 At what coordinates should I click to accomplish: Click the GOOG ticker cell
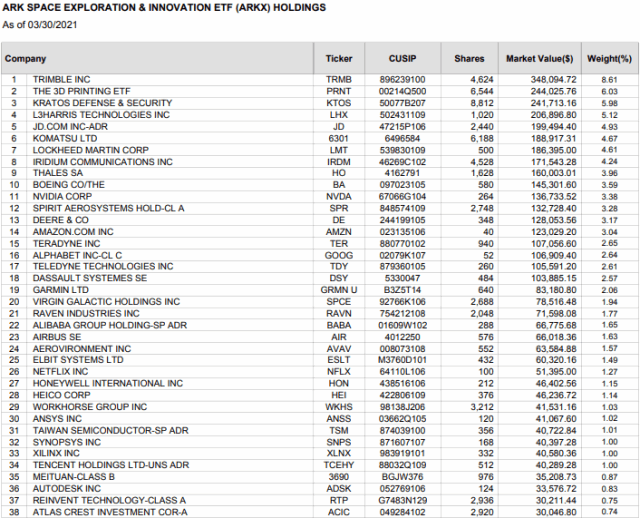(339, 256)
